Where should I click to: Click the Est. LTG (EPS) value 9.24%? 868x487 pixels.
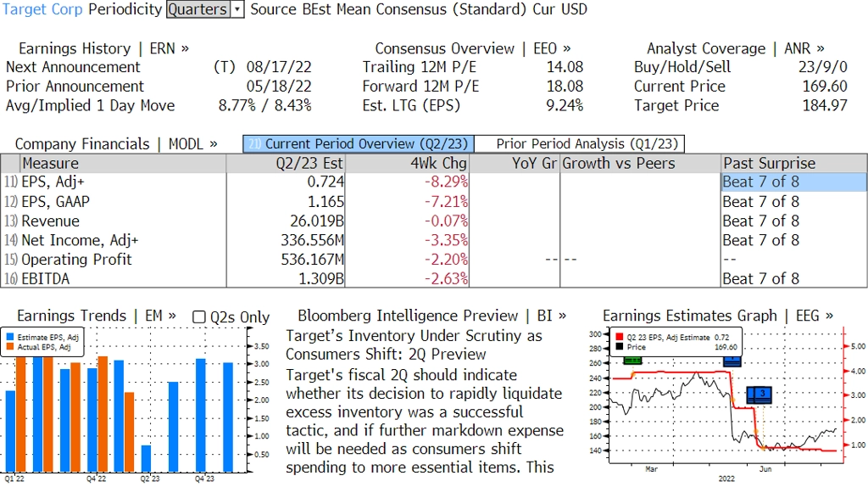coord(565,105)
